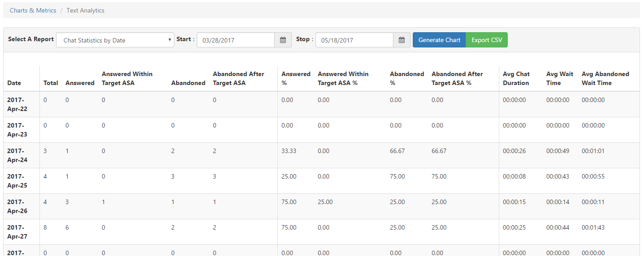644x256 pixels.
Task: Click Abandoned After Target ASA header
Action: (238, 78)
